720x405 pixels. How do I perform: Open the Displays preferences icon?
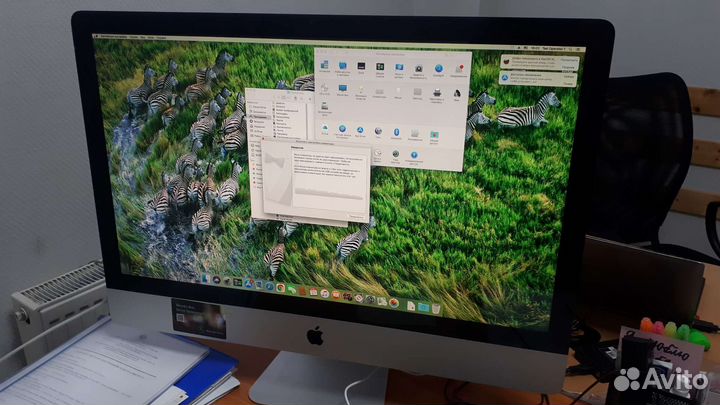point(343,88)
